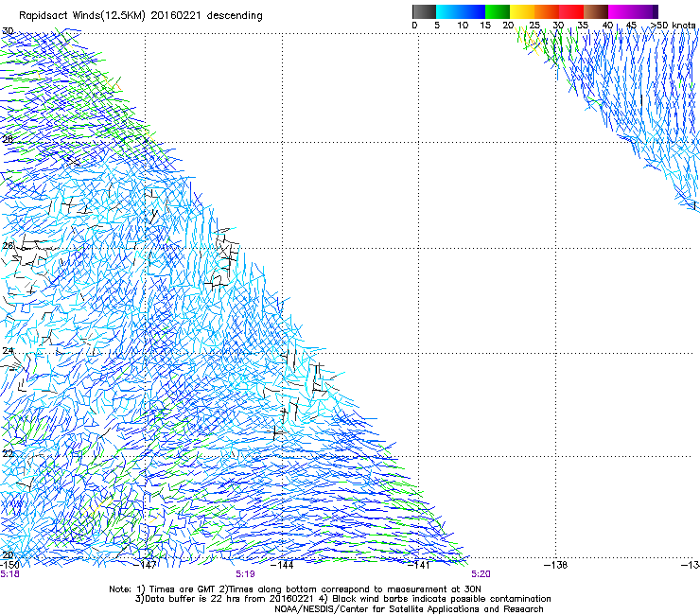Image resolution: width=700 pixels, height=615 pixels.
Task: Click longitude label '-141'
Action: [x=418, y=565]
